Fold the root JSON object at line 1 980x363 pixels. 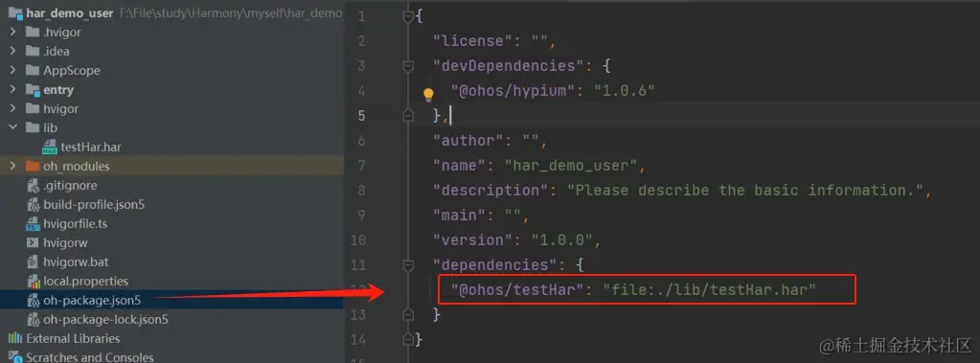point(408,16)
